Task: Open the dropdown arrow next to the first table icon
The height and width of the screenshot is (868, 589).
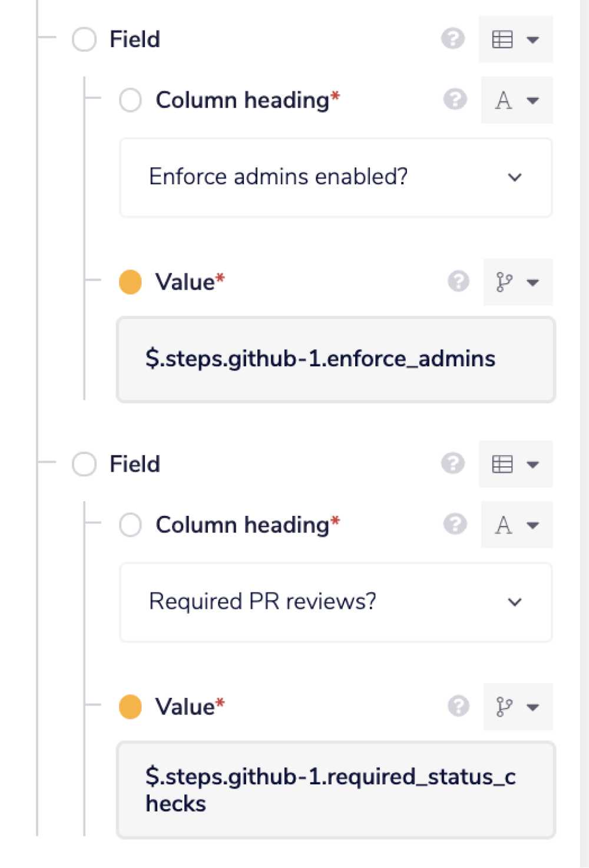Action: [532, 39]
